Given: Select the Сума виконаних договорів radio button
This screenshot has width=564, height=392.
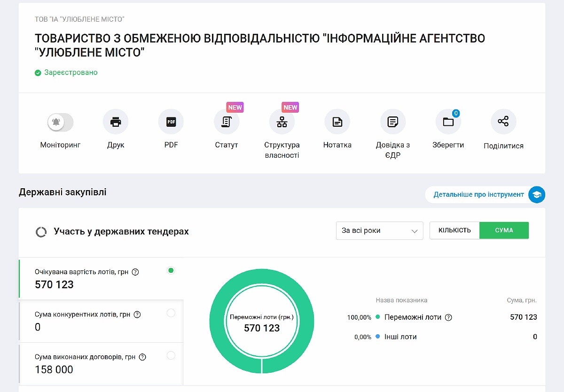Looking at the screenshot, I should click(x=171, y=356).
